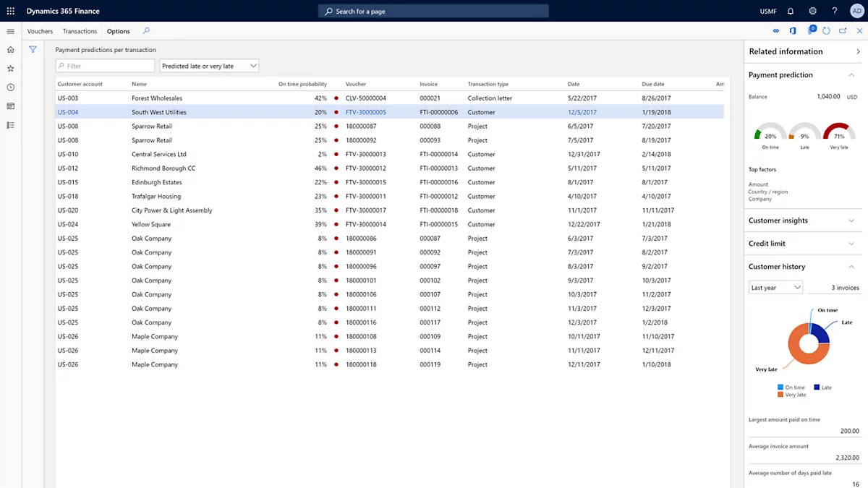Viewport: 868px width, 488px height.
Task: Click red status dot for Forest Wholesales
Action: tap(336, 98)
